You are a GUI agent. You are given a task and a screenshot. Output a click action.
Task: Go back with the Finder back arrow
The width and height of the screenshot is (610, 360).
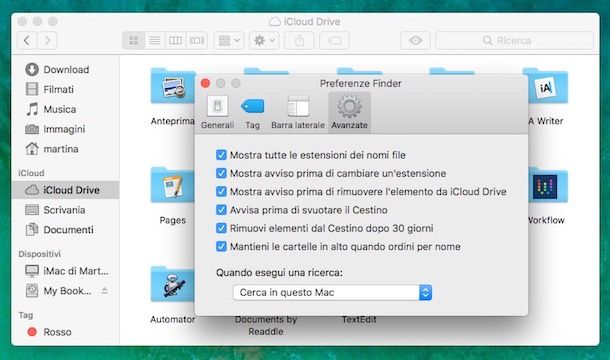point(27,40)
